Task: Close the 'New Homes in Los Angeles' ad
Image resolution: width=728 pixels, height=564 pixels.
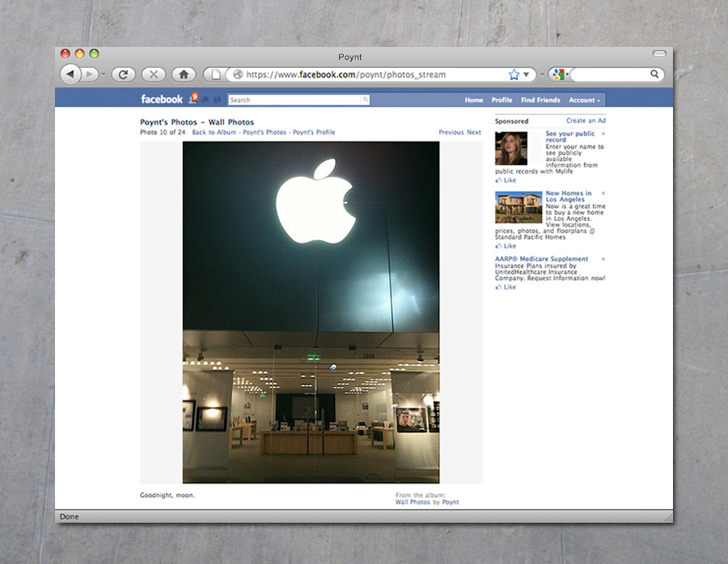Action: click(x=603, y=193)
